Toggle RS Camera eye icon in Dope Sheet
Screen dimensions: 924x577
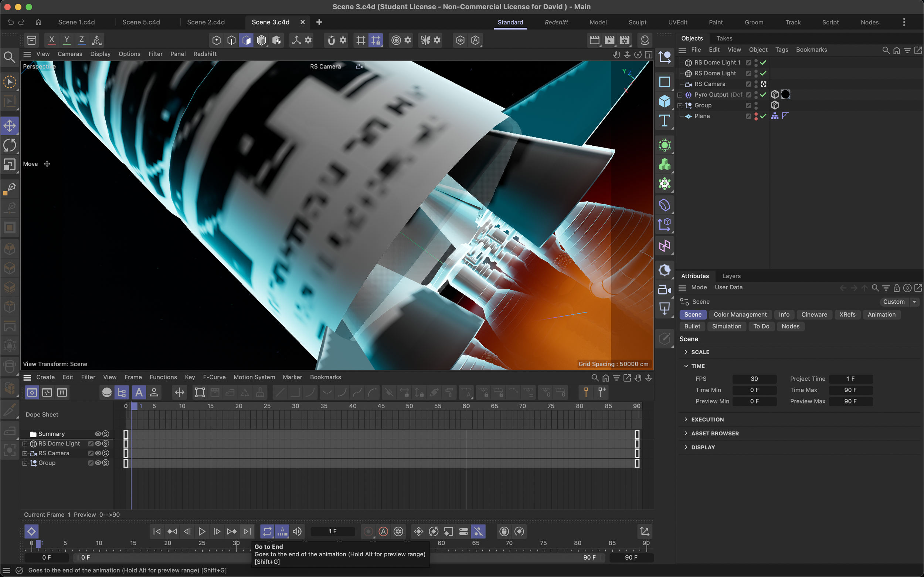coord(98,453)
